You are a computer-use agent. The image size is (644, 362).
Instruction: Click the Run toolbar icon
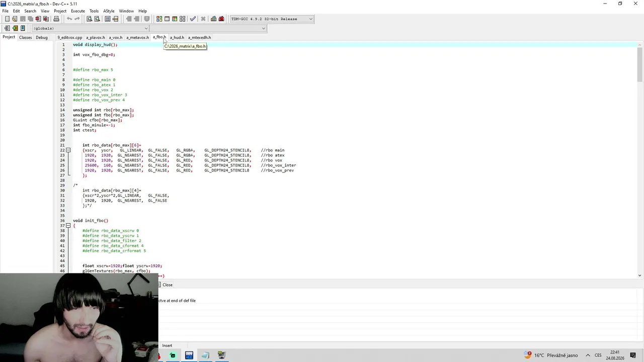pos(167,19)
